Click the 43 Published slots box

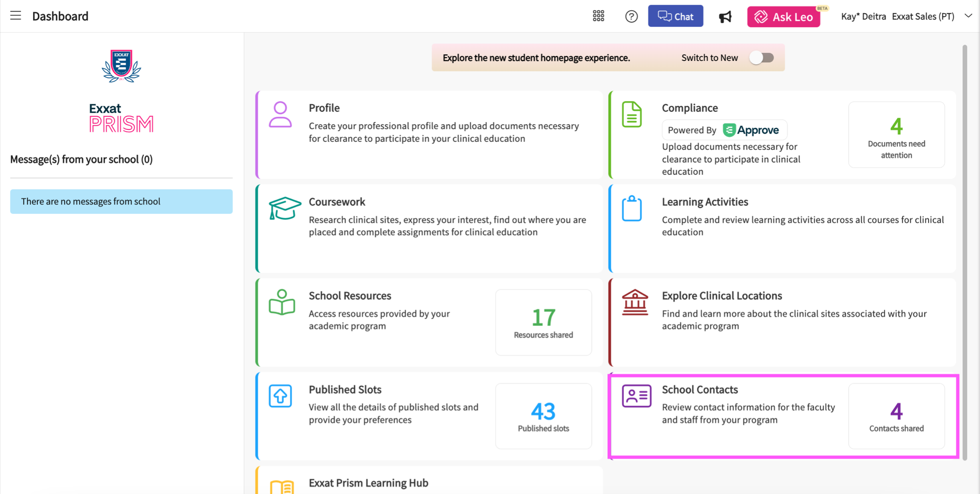click(x=543, y=416)
